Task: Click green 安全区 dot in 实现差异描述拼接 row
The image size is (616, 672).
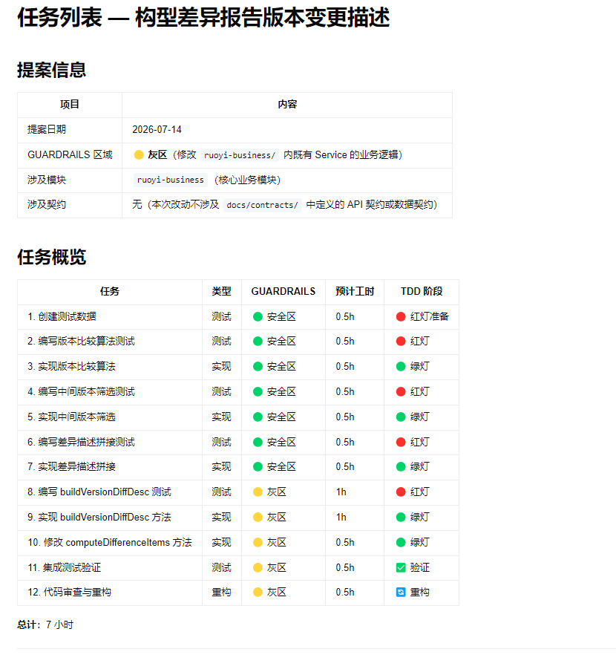Action: [x=258, y=467]
